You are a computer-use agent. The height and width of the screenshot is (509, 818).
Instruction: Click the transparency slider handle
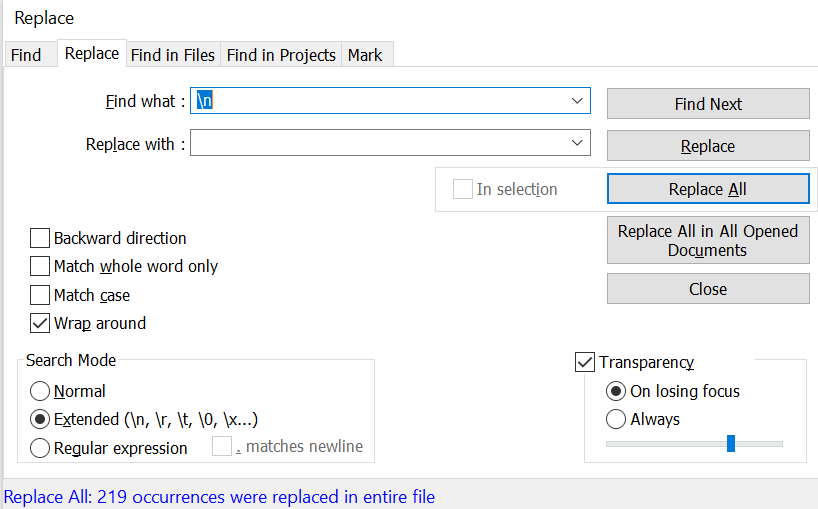pos(731,443)
